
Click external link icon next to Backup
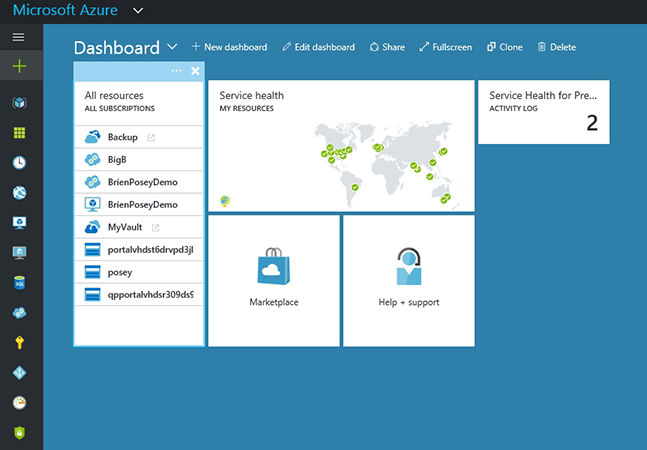tap(151, 138)
